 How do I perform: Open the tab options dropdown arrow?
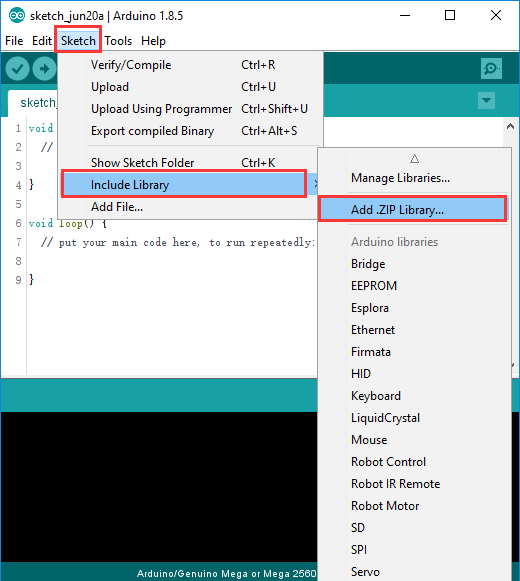487,100
